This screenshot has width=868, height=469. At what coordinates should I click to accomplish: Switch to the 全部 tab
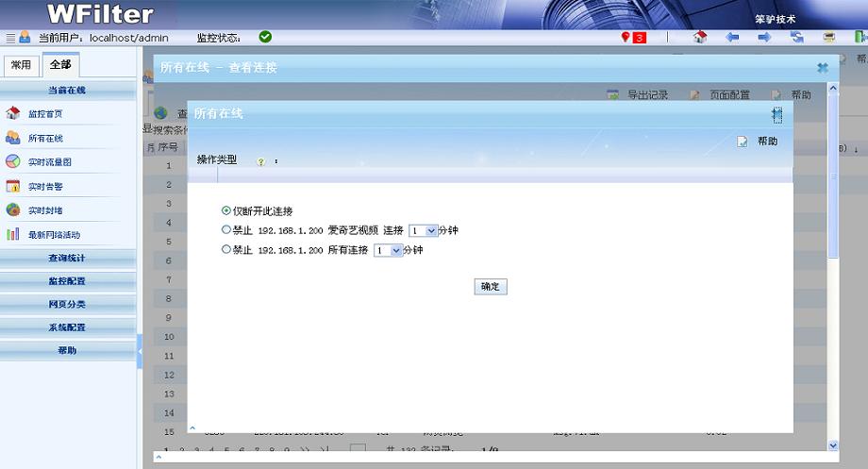point(60,65)
